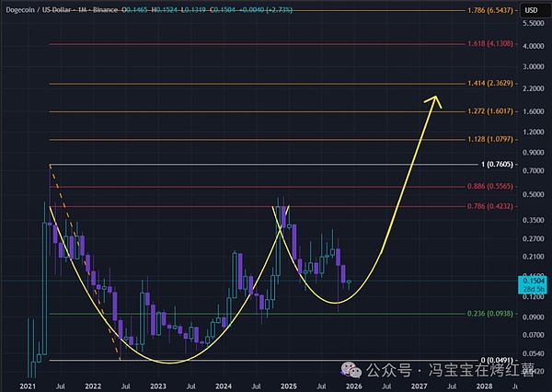Click the 1 (0.7605) white Fibonacci label
The image size is (552, 392).
pyautogui.click(x=489, y=167)
